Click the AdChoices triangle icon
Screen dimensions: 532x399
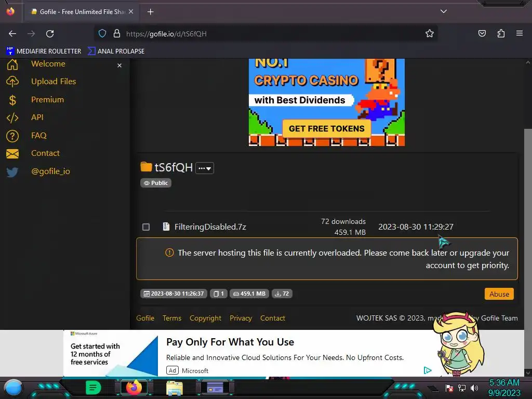click(x=428, y=370)
